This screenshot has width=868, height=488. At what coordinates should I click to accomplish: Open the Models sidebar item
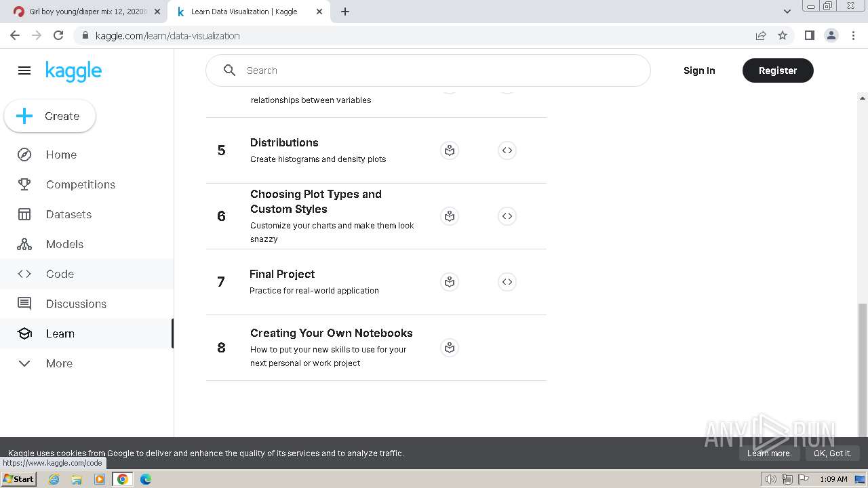tap(87, 244)
